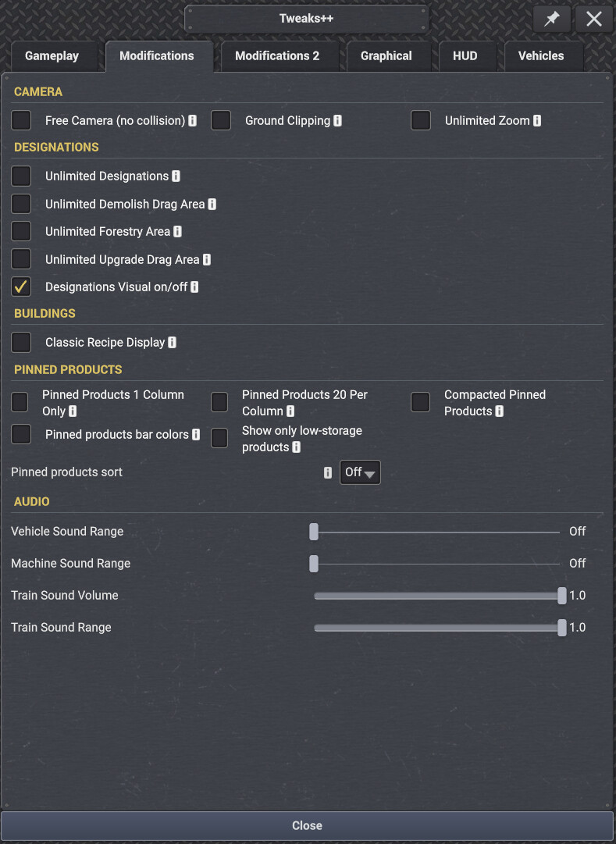Click the Close button at bottom
The width and height of the screenshot is (616, 844).
point(308,826)
